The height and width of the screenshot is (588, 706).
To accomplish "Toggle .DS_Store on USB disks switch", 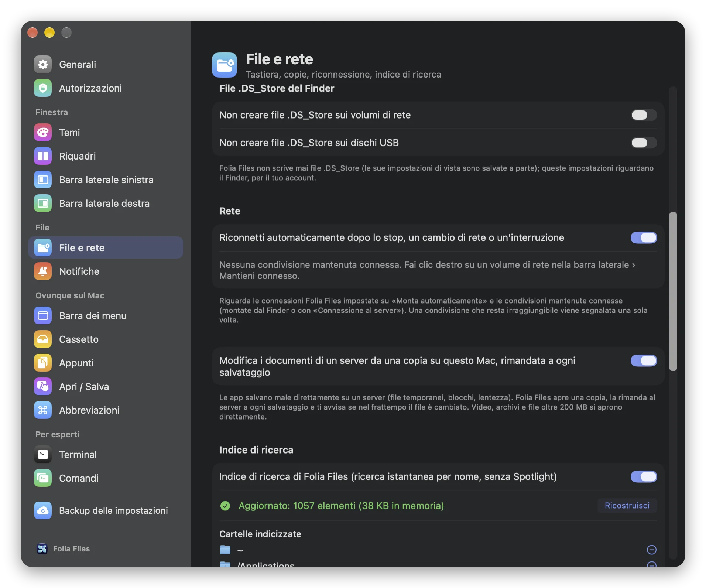I will click(x=644, y=143).
